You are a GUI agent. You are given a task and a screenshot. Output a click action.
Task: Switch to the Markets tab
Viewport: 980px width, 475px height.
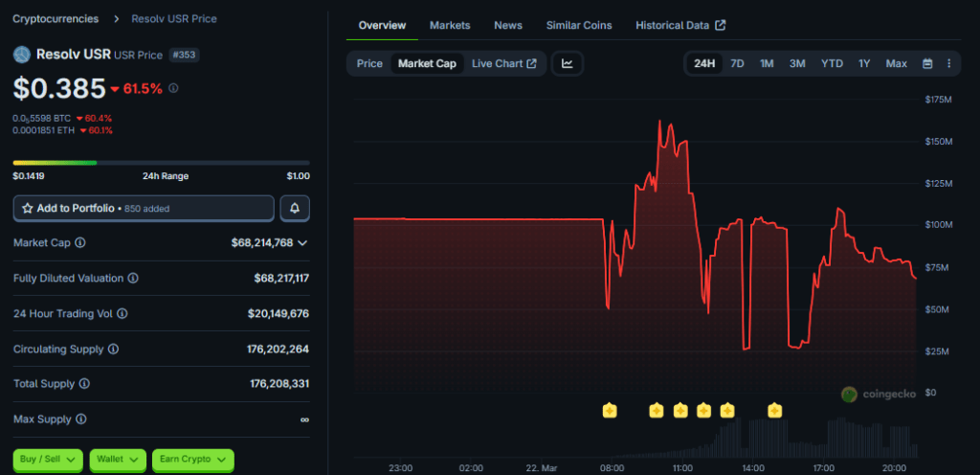coord(450,25)
